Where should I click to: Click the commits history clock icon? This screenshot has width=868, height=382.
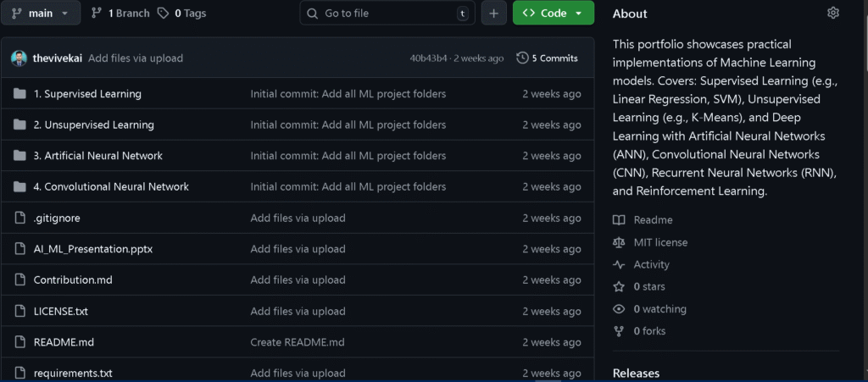click(522, 58)
